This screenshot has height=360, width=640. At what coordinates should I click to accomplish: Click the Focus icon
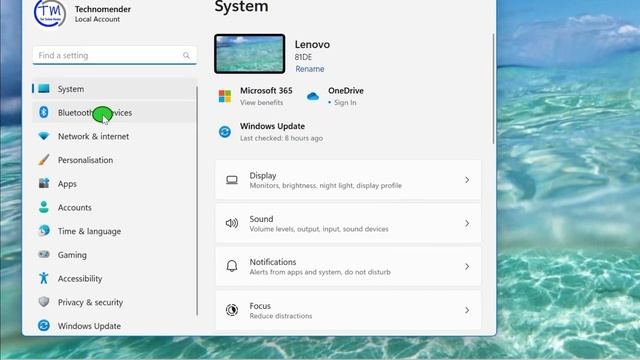click(x=232, y=310)
